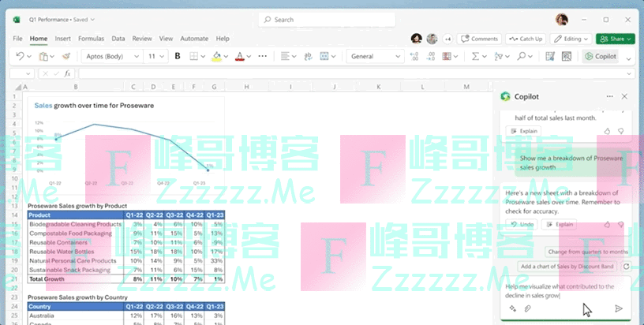Screen dimensions: 644x325
Task: Thumbs down the new sheet breakdown response
Action: tap(620, 225)
